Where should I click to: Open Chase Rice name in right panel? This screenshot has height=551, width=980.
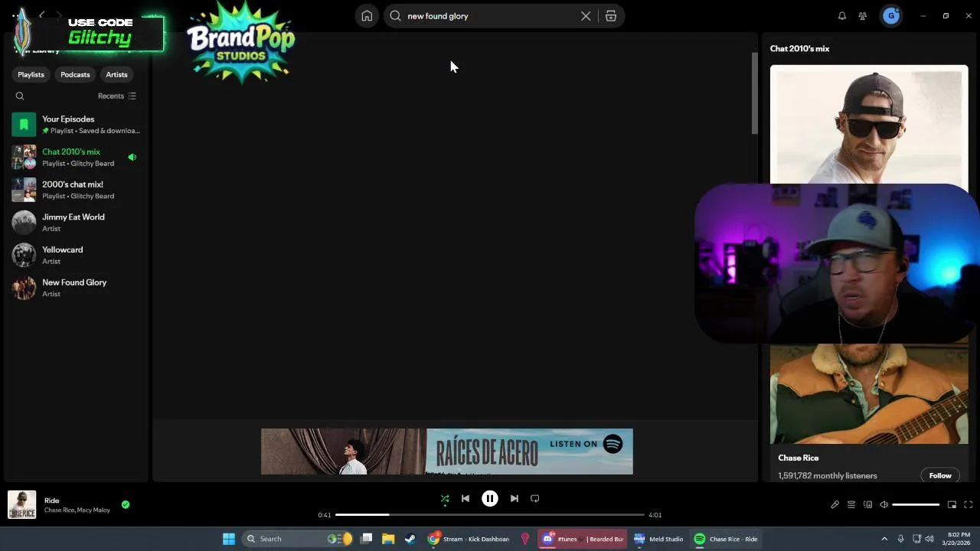pos(799,458)
